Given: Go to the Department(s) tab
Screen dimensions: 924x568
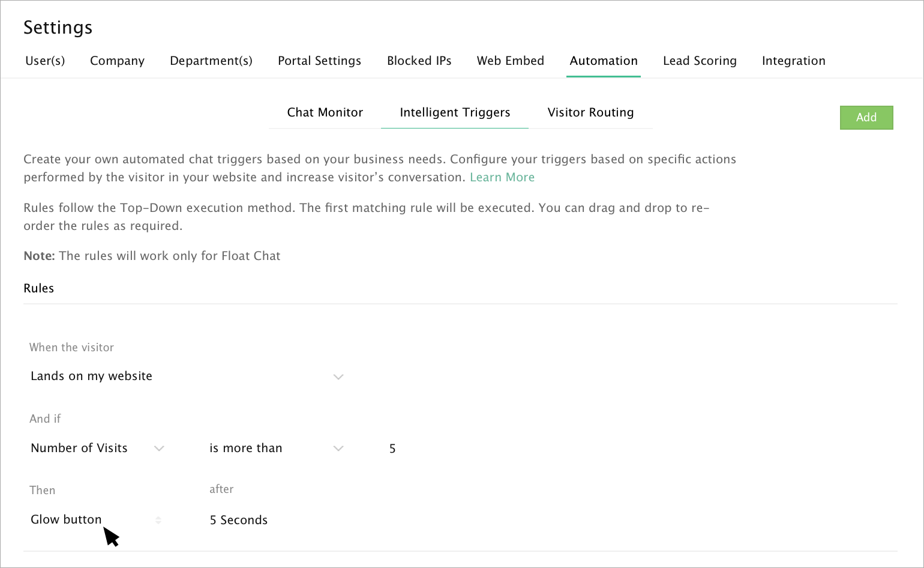Looking at the screenshot, I should click(211, 61).
